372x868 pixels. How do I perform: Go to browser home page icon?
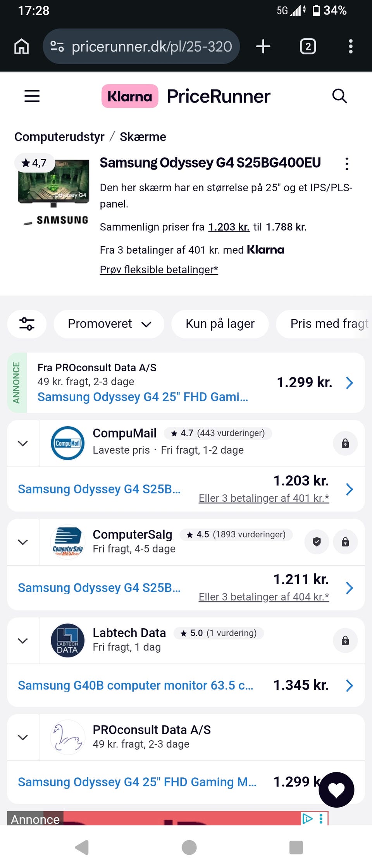tap(22, 46)
